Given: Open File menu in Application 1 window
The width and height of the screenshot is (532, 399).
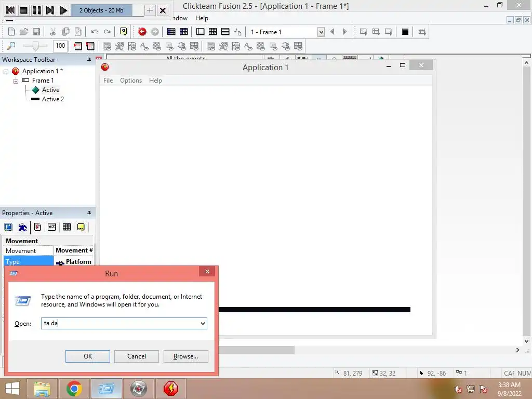Looking at the screenshot, I should coord(108,81).
